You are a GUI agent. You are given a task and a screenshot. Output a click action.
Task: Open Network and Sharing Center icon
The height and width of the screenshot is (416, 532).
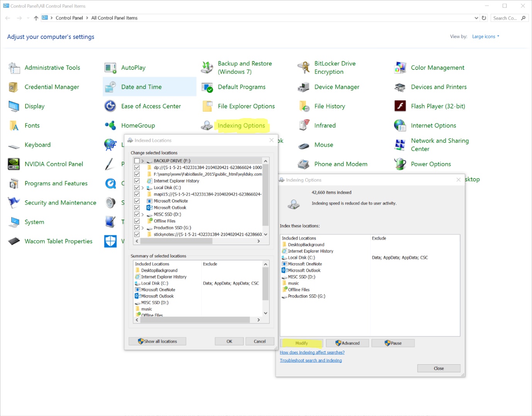point(400,145)
